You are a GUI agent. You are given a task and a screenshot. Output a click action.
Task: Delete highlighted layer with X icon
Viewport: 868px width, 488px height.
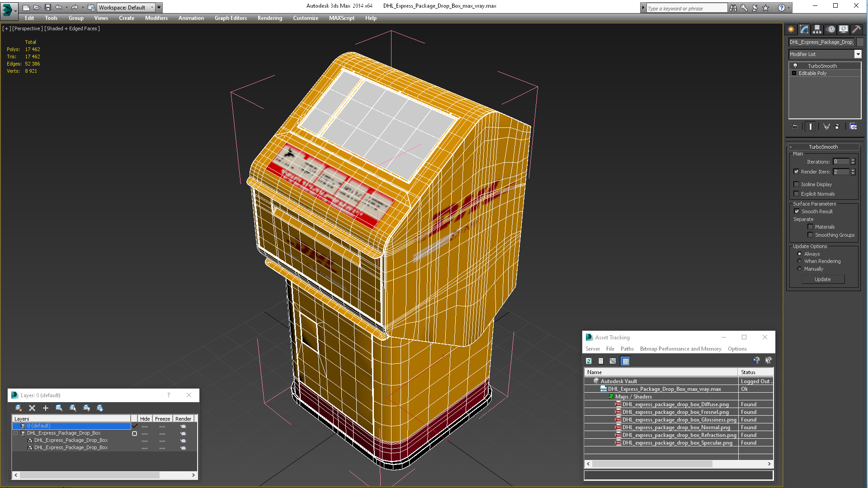[32, 408]
